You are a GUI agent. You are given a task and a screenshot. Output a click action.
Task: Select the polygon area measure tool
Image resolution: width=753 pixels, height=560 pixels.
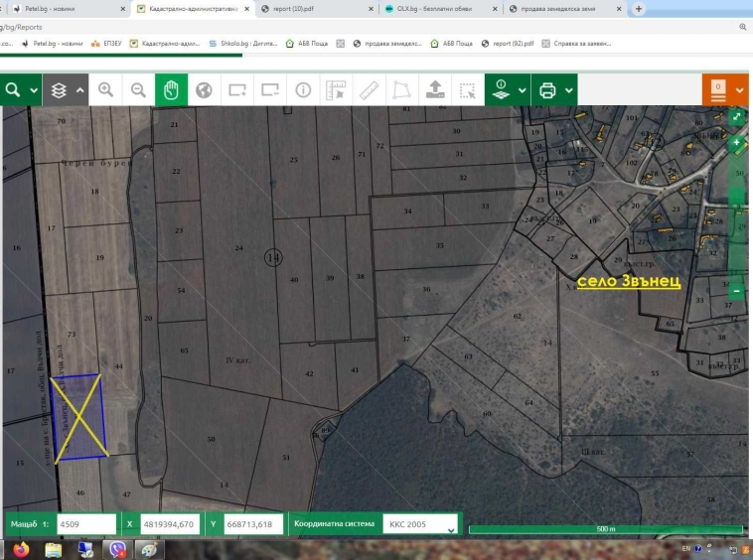[x=401, y=89]
